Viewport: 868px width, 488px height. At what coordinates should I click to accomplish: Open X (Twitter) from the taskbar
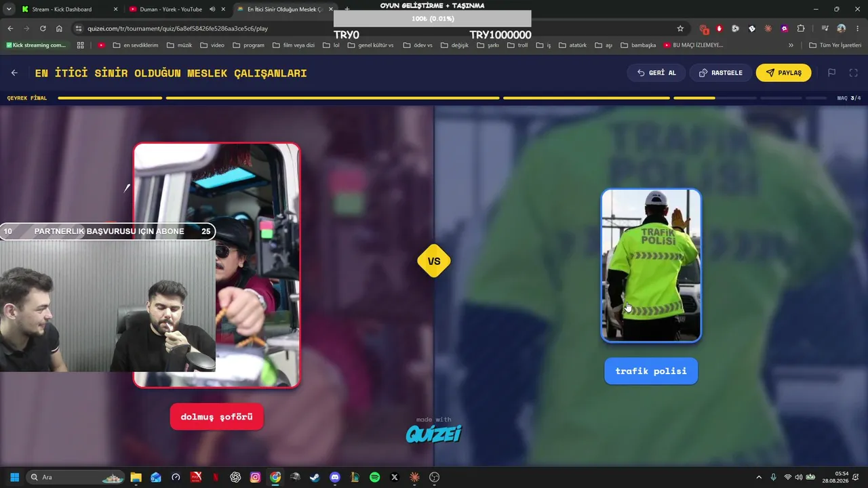(x=395, y=477)
